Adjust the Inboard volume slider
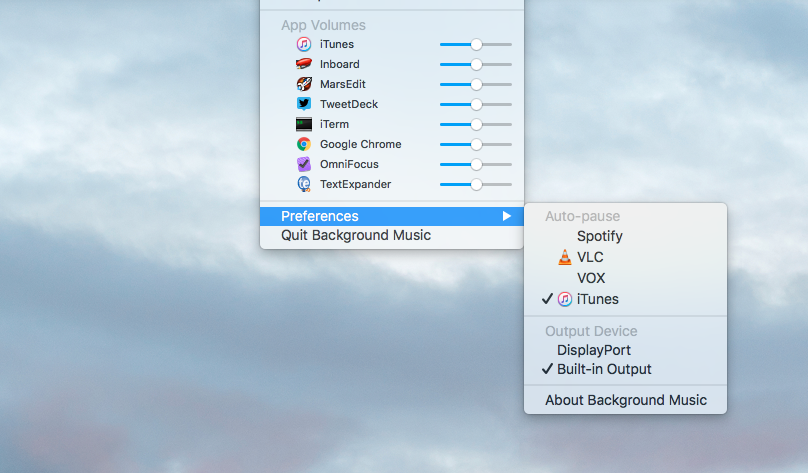The height and width of the screenshot is (473, 808). tap(476, 64)
